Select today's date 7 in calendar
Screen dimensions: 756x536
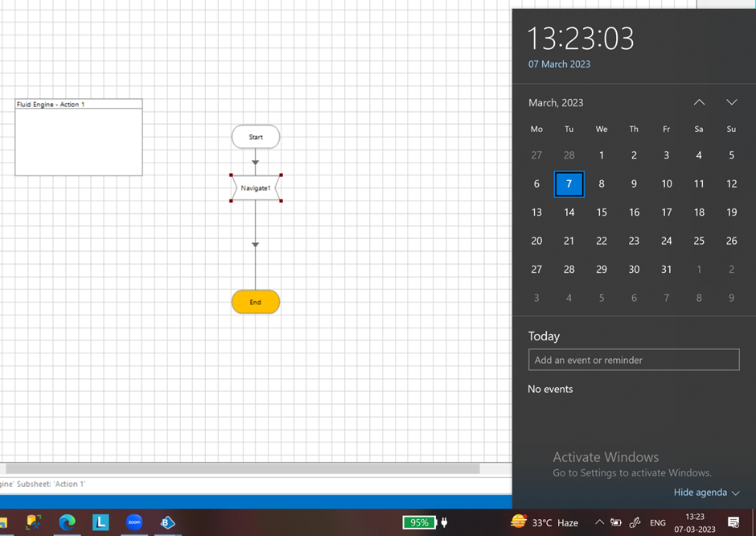(569, 183)
